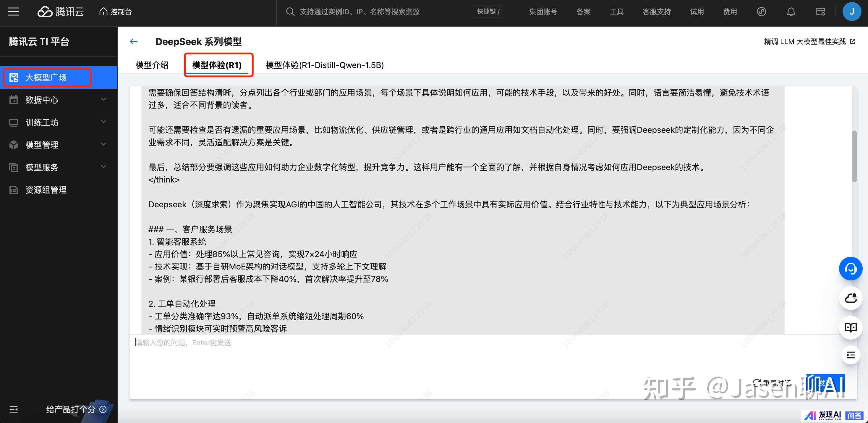The image size is (868, 423).
Task: Click the chat panel scrollbar thumb
Action: tap(854, 156)
